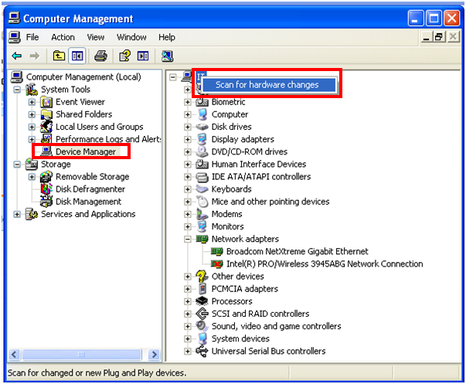Expand the Event Viewer node
The height and width of the screenshot is (384, 466).
[32, 102]
